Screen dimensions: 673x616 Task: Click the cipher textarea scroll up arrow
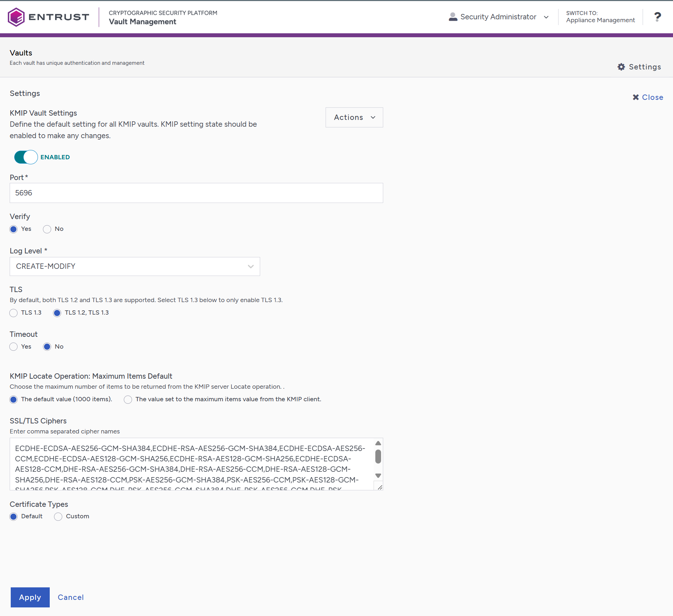coord(378,443)
